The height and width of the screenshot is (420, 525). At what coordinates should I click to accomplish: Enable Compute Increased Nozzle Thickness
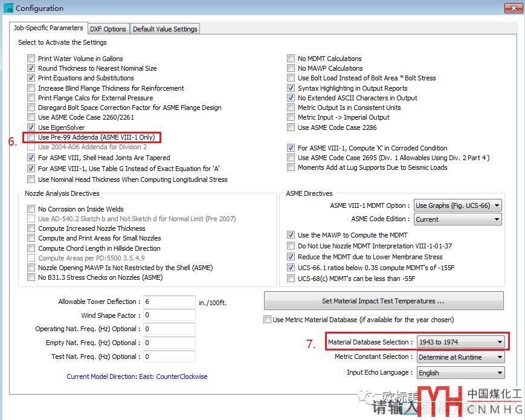pyautogui.click(x=31, y=228)
